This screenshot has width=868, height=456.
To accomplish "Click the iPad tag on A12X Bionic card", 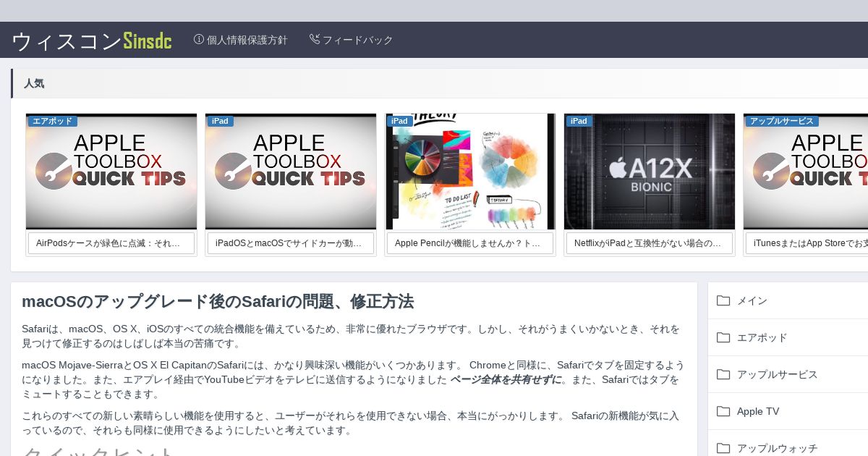I will pos(579,121).
